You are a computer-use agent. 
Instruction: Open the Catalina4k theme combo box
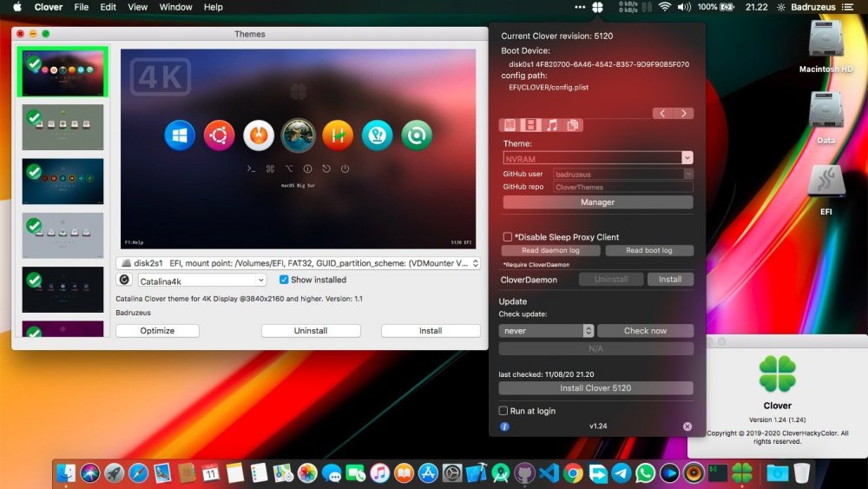point(202,281)
